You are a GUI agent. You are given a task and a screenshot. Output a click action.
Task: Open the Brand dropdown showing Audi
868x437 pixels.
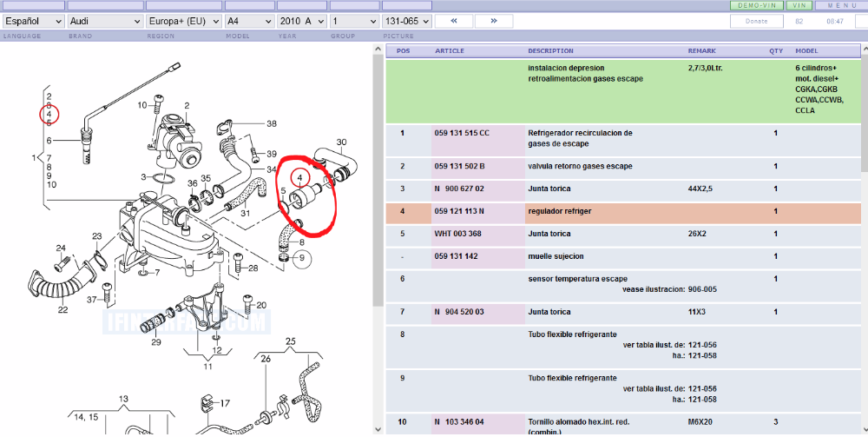pos(105,21)
